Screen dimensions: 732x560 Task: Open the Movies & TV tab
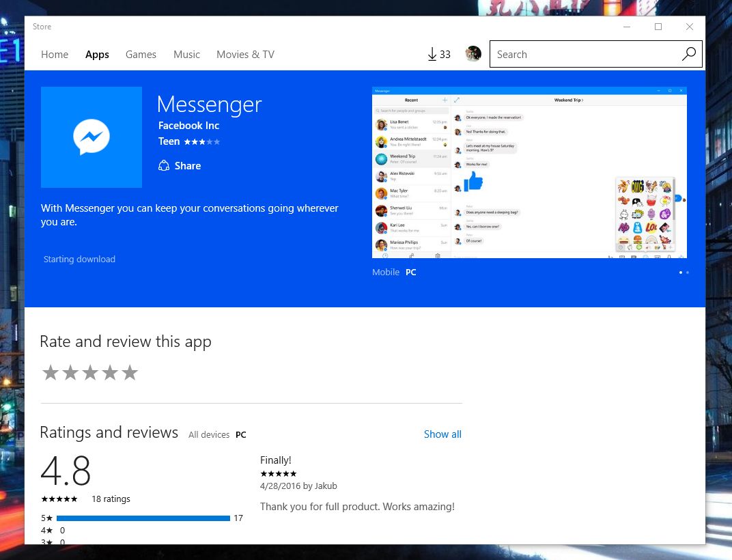point(245,55)
